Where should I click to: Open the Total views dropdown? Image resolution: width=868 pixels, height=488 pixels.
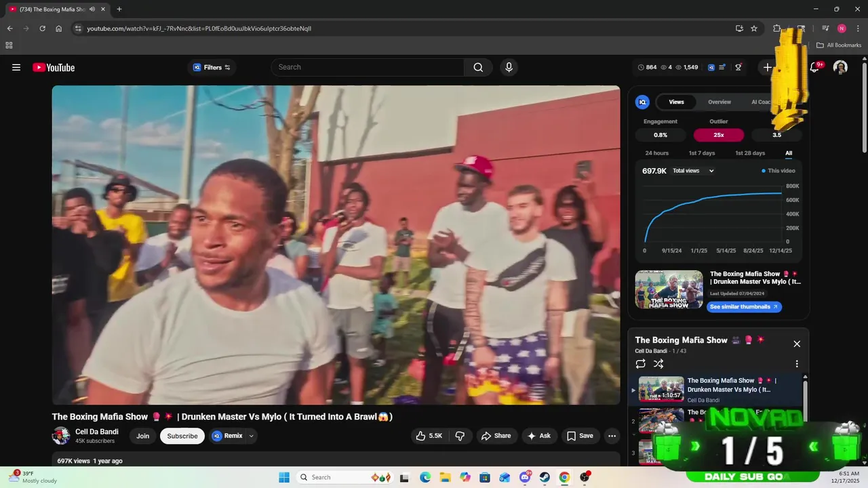coord(693,171)
